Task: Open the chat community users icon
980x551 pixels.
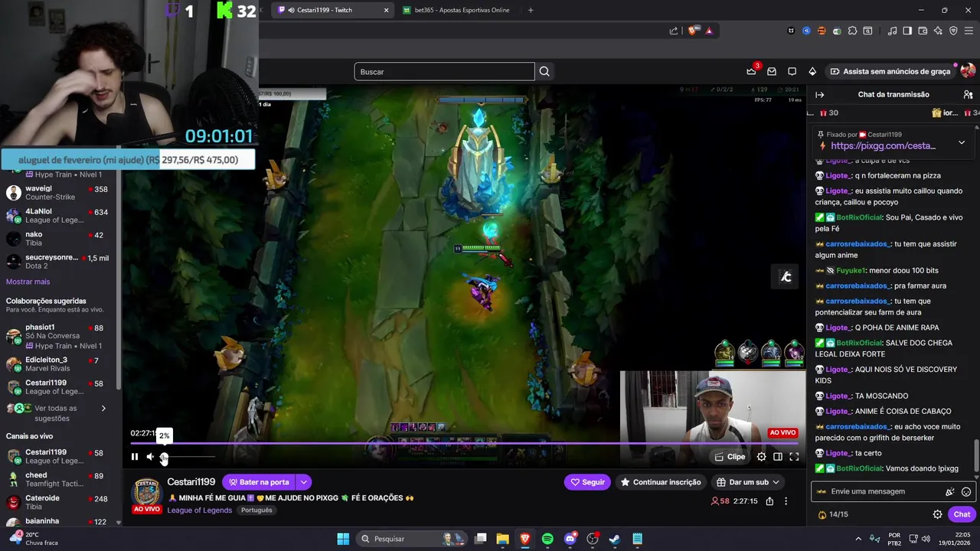Action: (968, 95)
